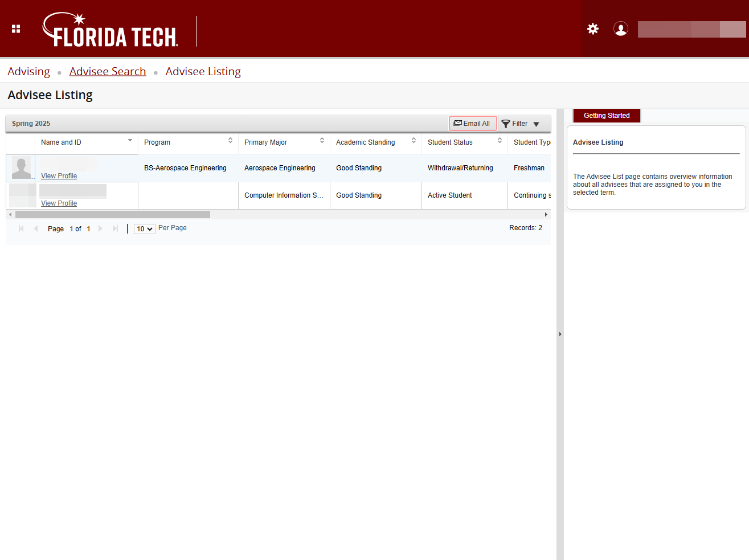Click the Spring 2025 term label
This screenshot has width=749, height=560.
point(31,124)
